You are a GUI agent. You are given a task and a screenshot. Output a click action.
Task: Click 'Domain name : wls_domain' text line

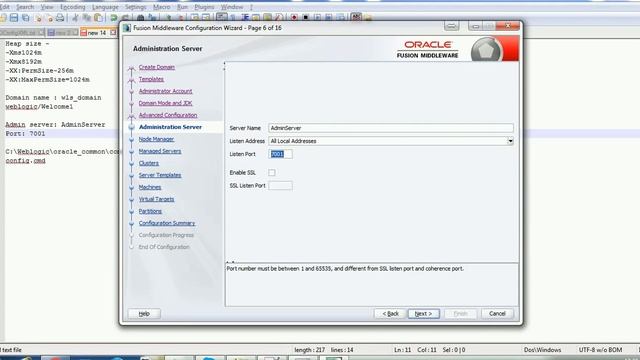(53, 98)
